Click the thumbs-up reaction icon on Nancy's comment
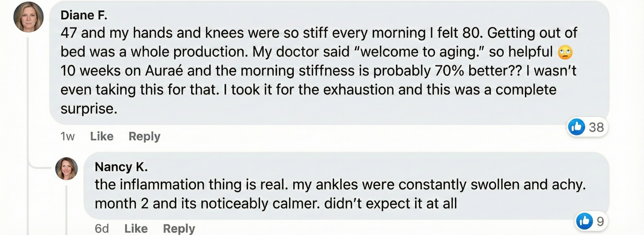 click(584, 221)
